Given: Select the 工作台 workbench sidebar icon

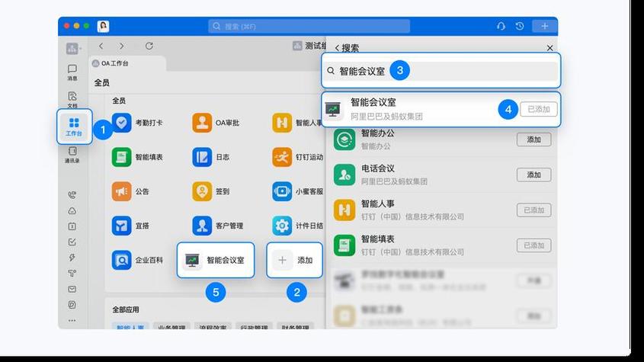Looking at the screenshot, I should (74, 127).
